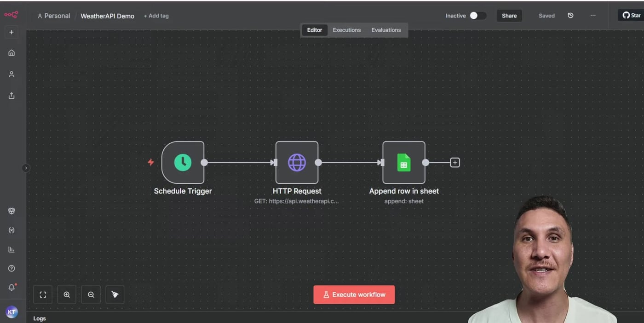The image size is (644, 323).
Task: Switch to the Executions tab
Action: point(347,30)
